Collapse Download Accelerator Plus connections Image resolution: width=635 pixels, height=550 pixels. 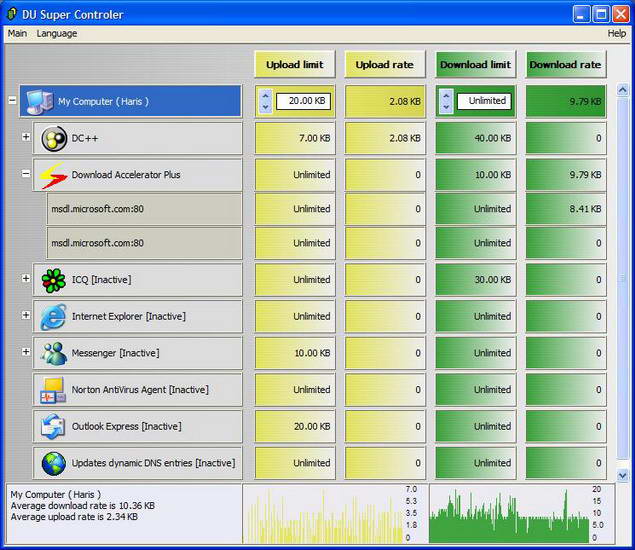[x=26, y=174]
